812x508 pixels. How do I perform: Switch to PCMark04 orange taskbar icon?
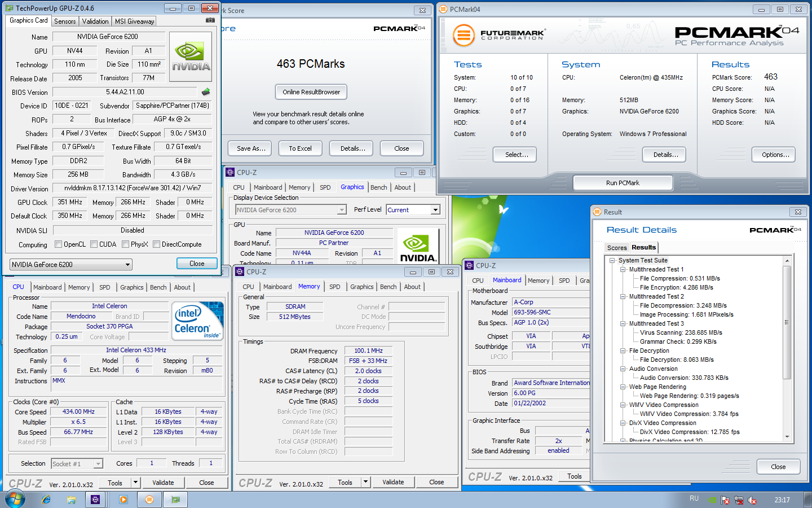point(149,500)
